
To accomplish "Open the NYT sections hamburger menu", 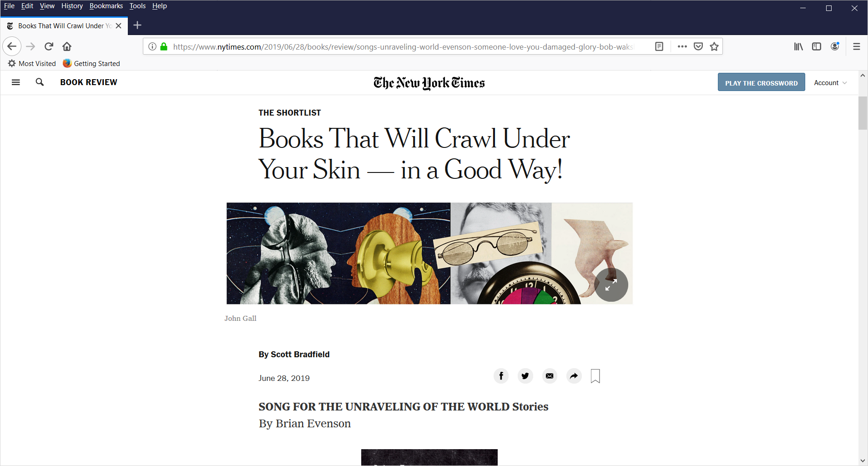I will point(16,82).
